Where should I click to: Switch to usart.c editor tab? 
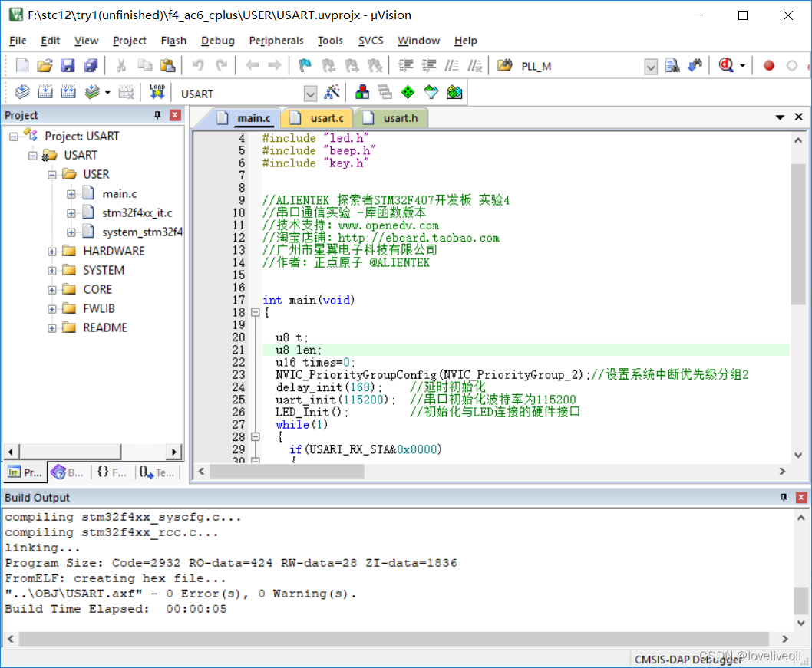pos(317,118)
